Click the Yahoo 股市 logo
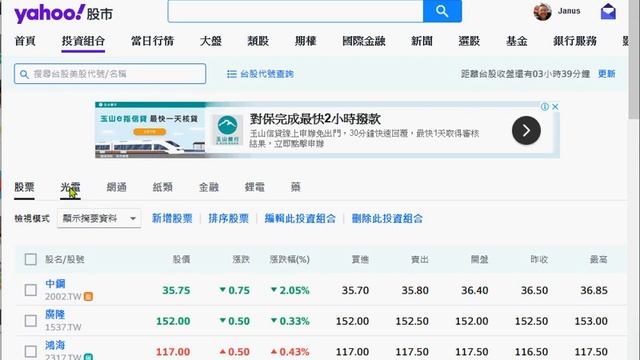Screen dimensions: 640x360 pyautogui.click(x=63, y=13)
